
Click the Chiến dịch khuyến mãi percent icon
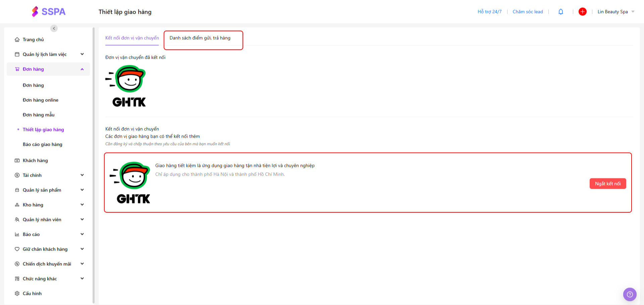click(17, 264)
